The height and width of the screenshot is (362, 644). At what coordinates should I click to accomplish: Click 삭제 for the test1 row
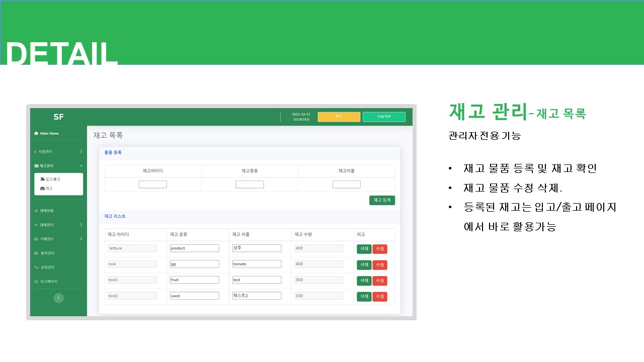(x=364, y=281)
